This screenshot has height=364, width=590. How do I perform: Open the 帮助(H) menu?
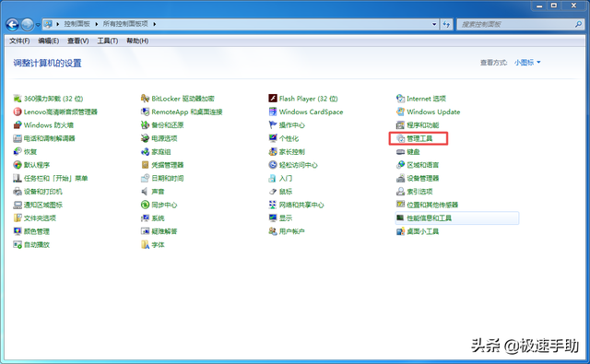(137, 41)
